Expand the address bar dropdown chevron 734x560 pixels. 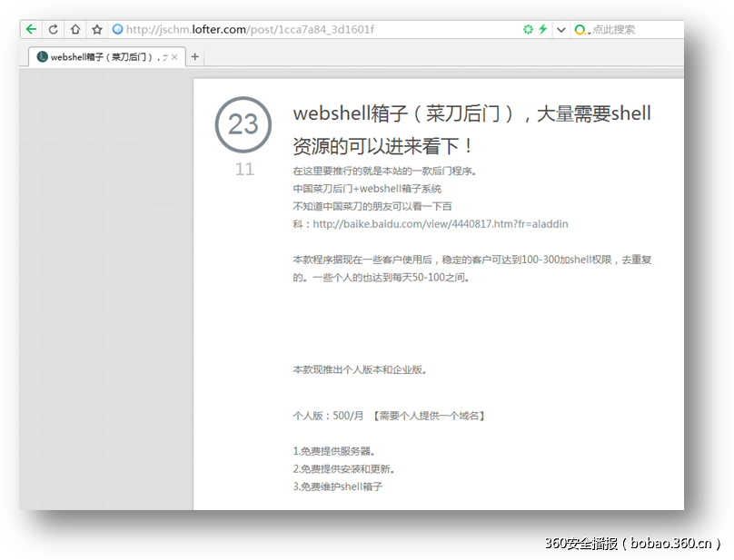(560, 28)
